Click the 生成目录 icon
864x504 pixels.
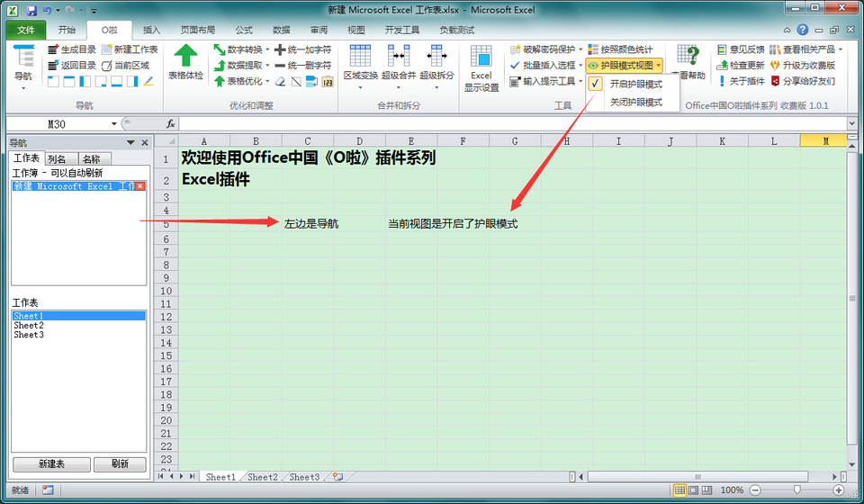(x=53, y=49)
